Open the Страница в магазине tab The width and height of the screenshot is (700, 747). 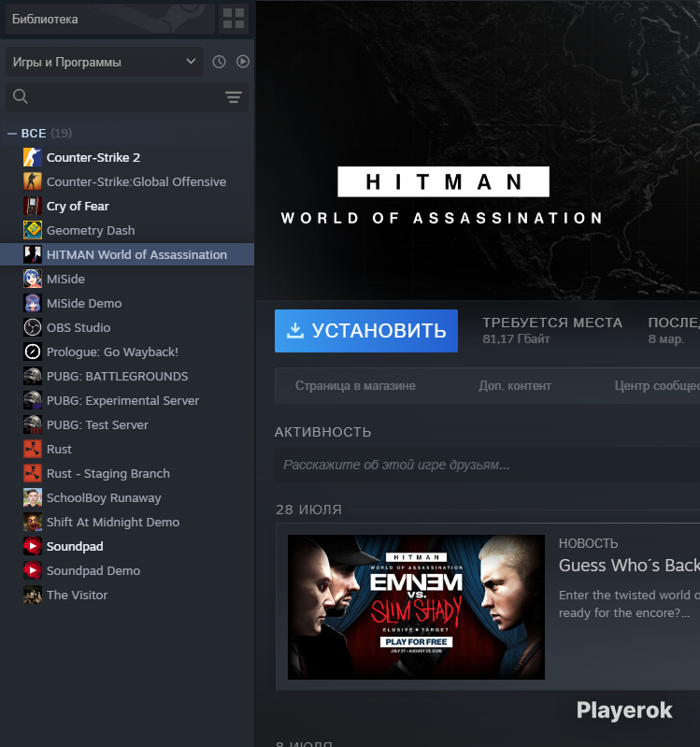355,385
